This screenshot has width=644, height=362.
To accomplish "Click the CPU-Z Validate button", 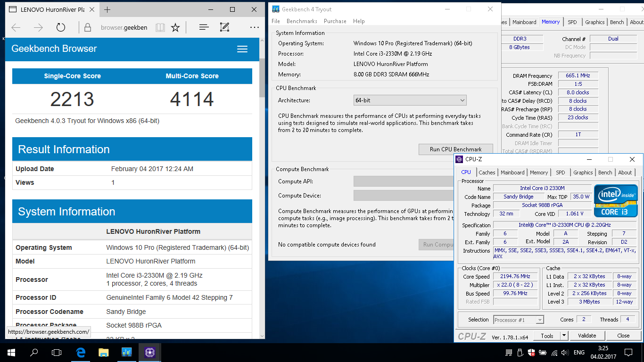I will [x=587, y=336].
